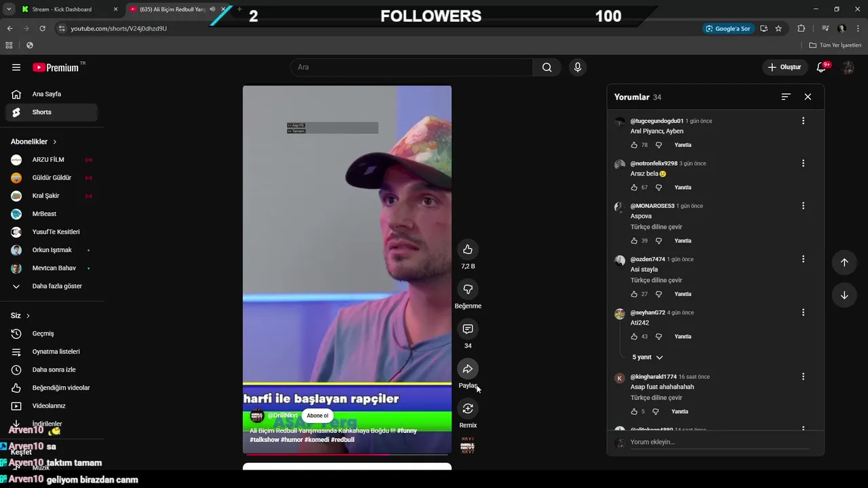Screen dimensions: 868x488
Task: Open Geçmiş history
Action: (52, 333)
